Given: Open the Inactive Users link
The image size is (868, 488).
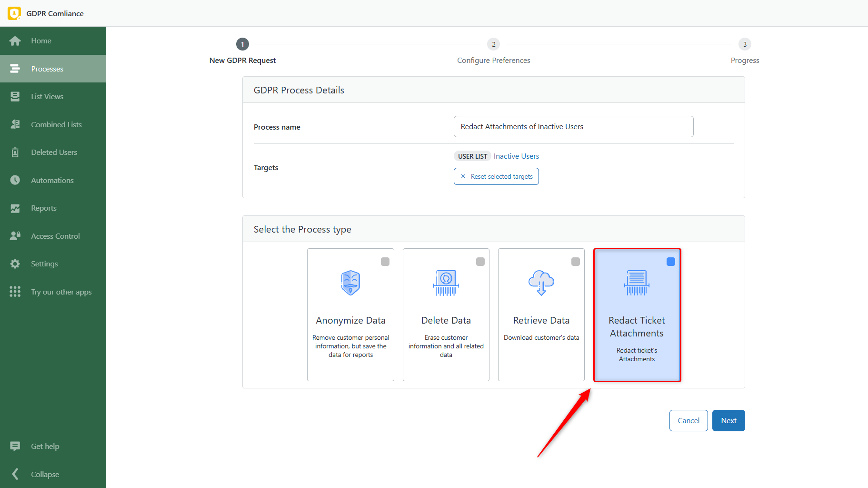Looking at the screenshot, I should (516, 156).
